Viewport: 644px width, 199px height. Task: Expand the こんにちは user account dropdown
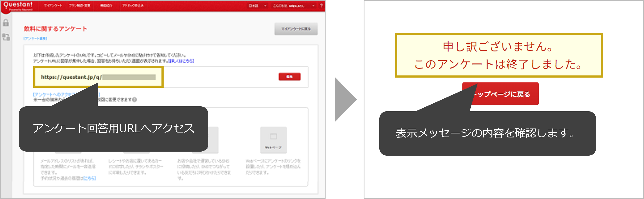pyautogui.click(x=293, y=5)
